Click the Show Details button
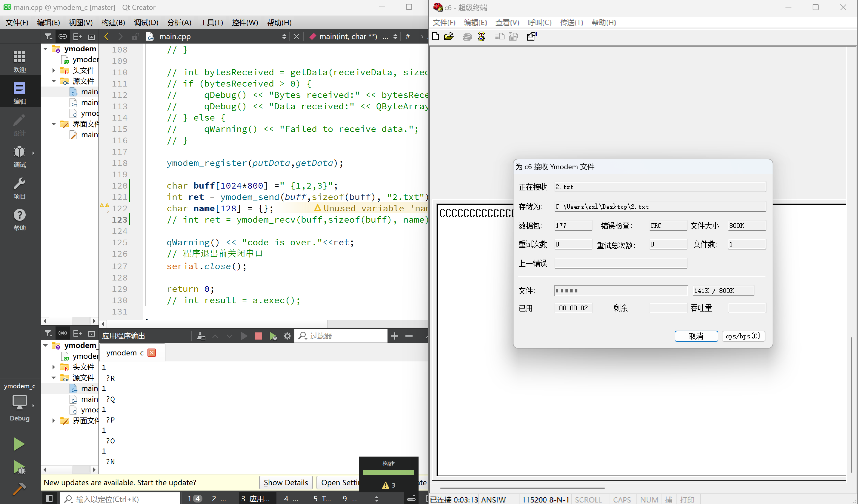Screen dimensions: 858x504 click(x=285, y=483)
